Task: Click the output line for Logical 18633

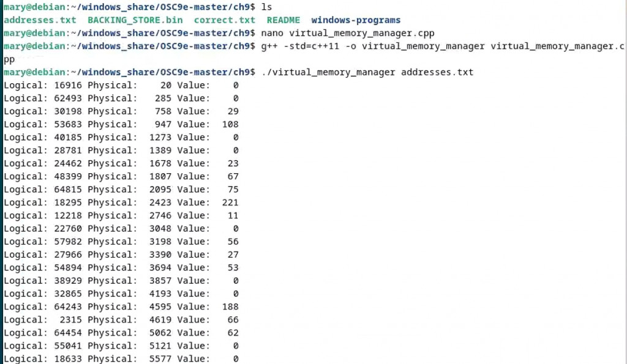Action: [x=121, y=359]
